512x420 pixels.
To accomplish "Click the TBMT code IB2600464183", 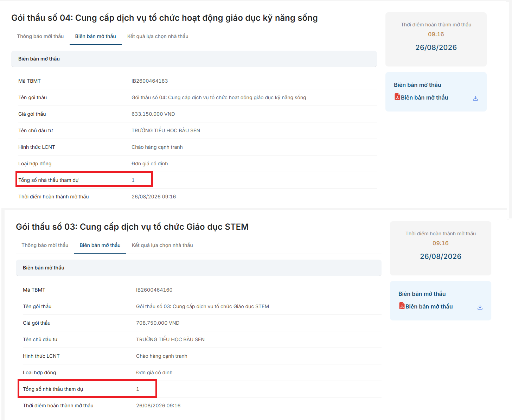I will 150,81.
